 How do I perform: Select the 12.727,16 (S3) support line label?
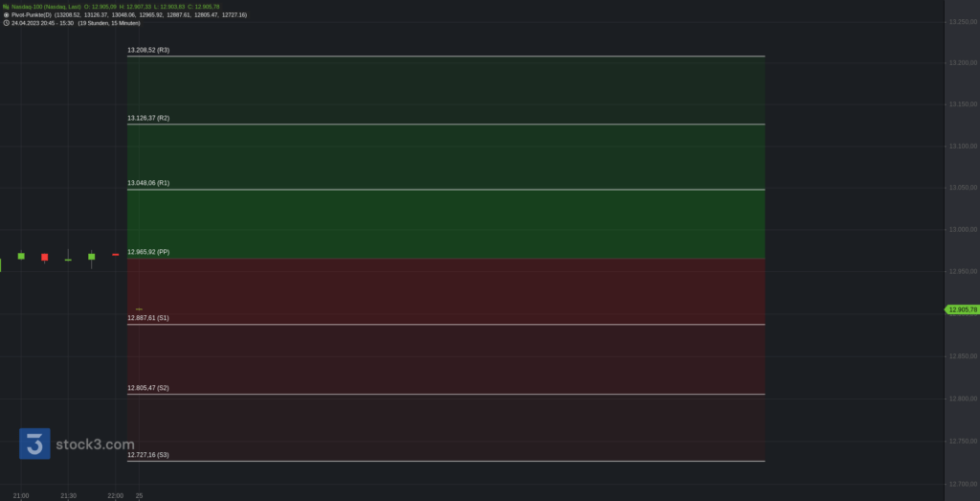(148, 455)
